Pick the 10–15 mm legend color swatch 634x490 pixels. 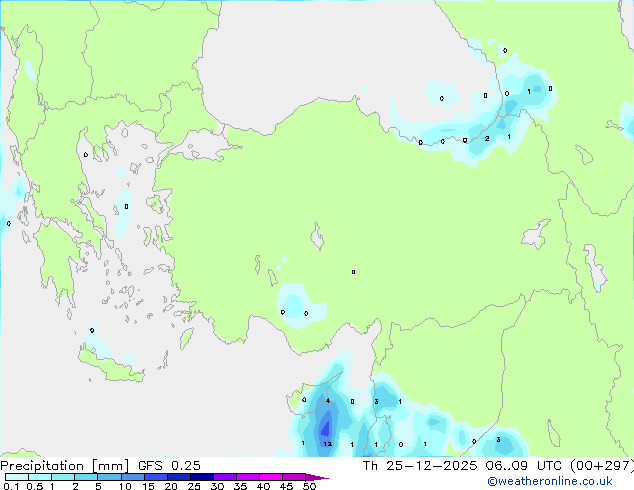pos(133,477)
